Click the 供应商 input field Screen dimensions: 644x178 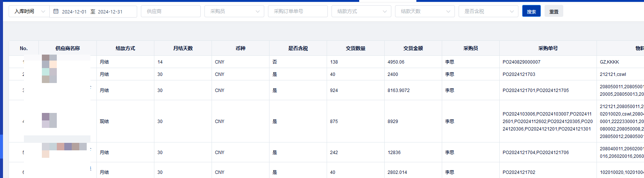click(170, 12)
